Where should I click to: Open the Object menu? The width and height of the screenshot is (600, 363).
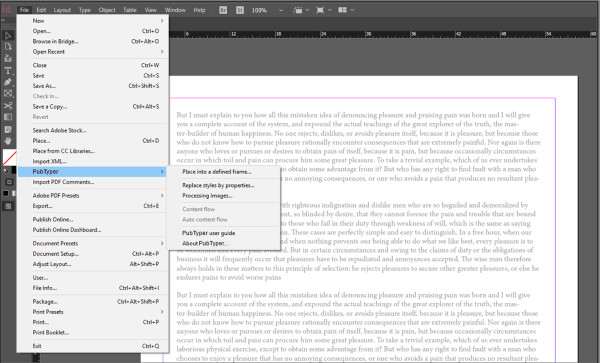tap(107, 10)
